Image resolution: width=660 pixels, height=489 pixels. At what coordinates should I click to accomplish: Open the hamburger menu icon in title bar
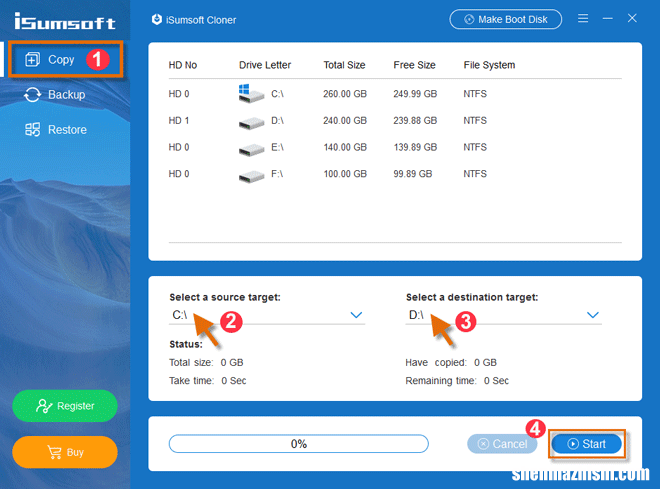583,18
